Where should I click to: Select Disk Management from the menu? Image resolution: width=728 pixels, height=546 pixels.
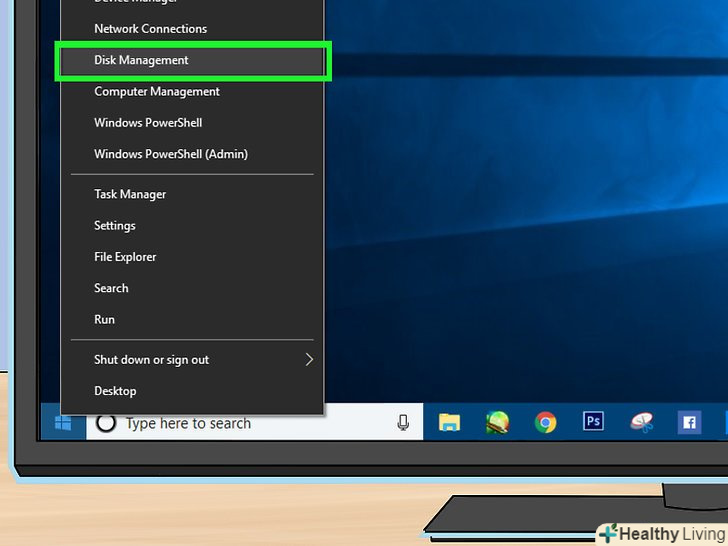point(141,60)
